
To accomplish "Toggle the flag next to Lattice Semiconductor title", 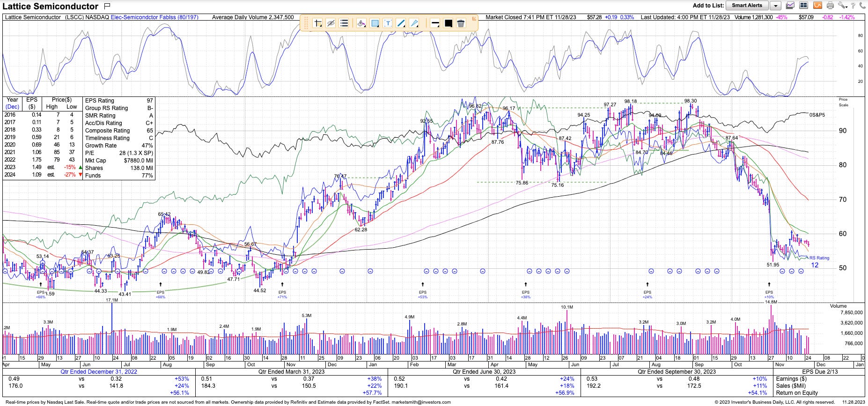I will [x=107, y=6].
